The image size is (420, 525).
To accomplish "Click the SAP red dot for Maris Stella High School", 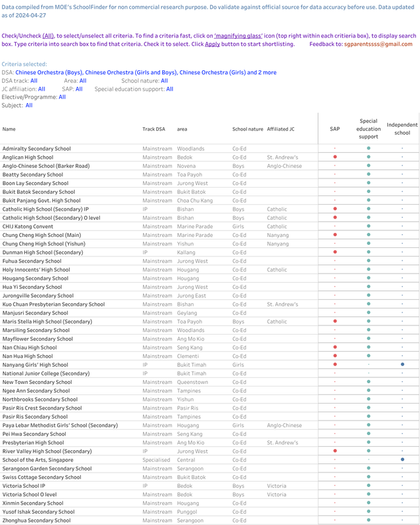I will coord(335,321).
